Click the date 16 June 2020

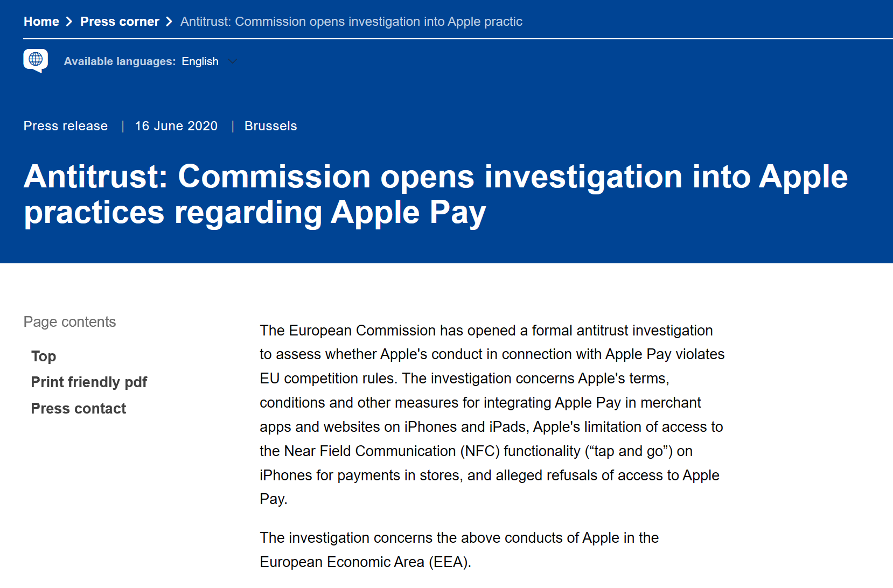[176, 126]
